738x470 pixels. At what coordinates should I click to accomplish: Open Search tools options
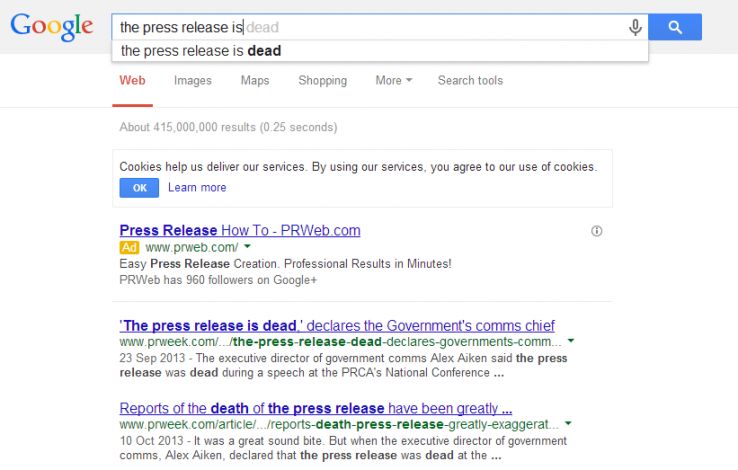(470, 81)
